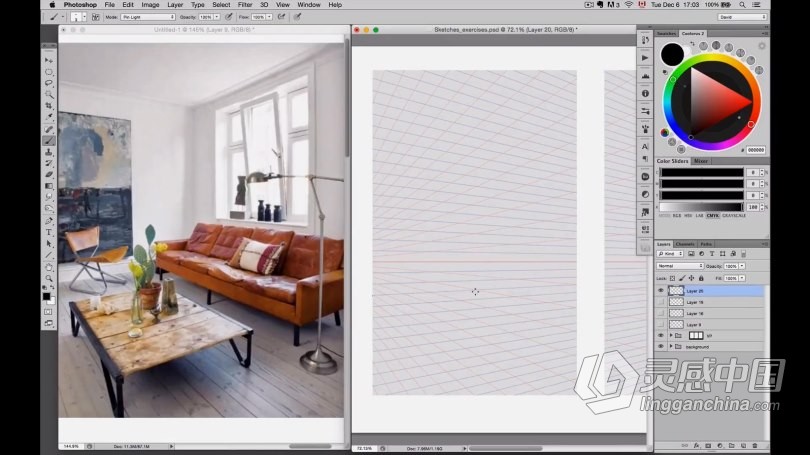Switch to the Channels tab
The height and width of the screenshot is (455, 810).
pos(685,244)
